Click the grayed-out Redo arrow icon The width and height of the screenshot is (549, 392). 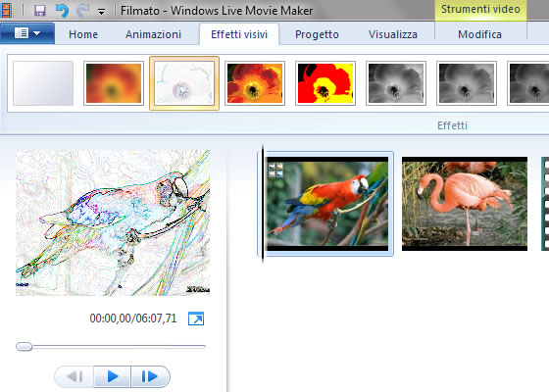(82, 11)
